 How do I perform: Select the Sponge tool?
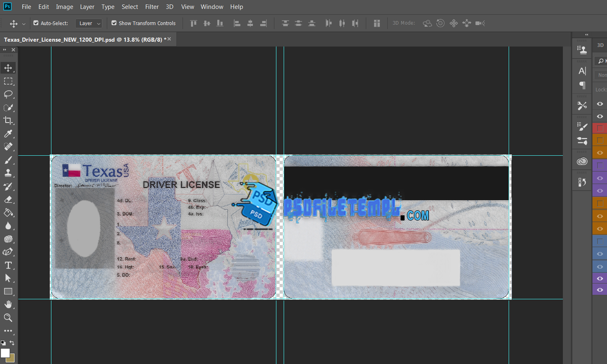coord(8,239)
